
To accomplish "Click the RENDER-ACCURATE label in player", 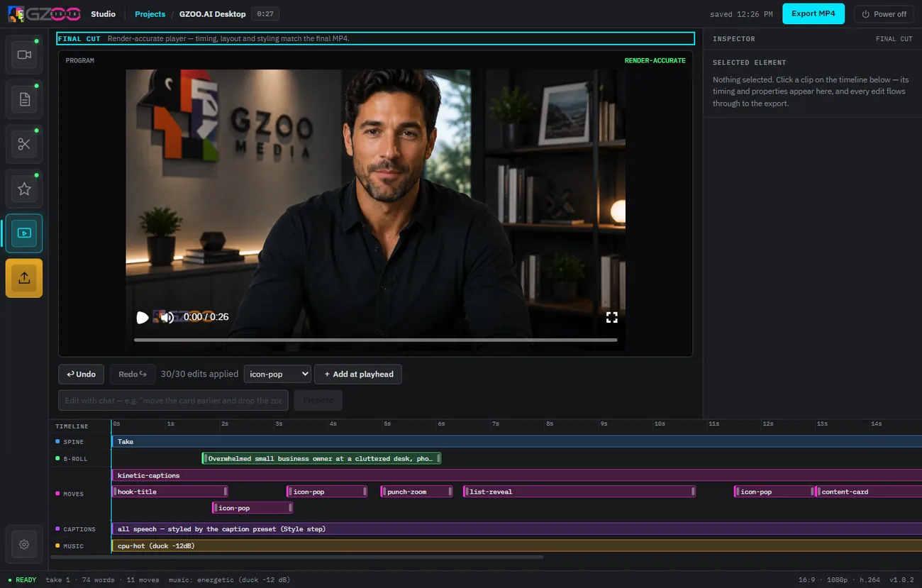I will tap(655, 60).
